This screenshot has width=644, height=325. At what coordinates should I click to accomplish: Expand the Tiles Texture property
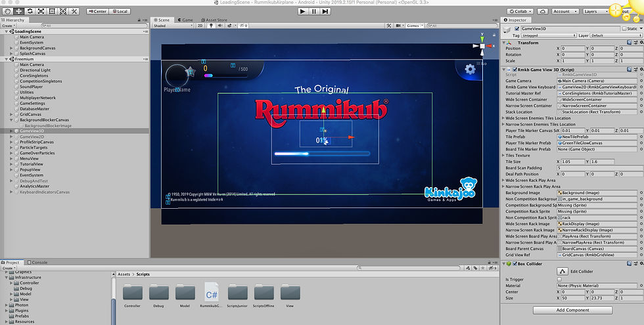503,156
